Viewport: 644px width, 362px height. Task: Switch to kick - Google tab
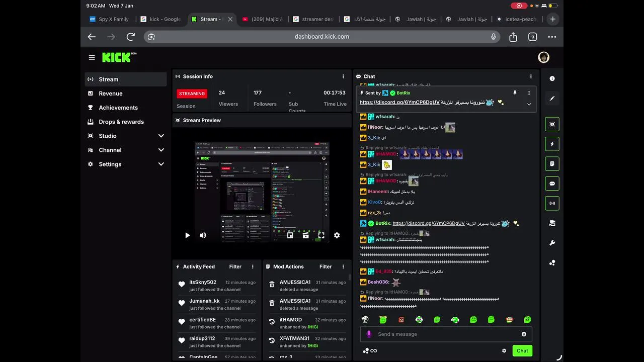160,19
